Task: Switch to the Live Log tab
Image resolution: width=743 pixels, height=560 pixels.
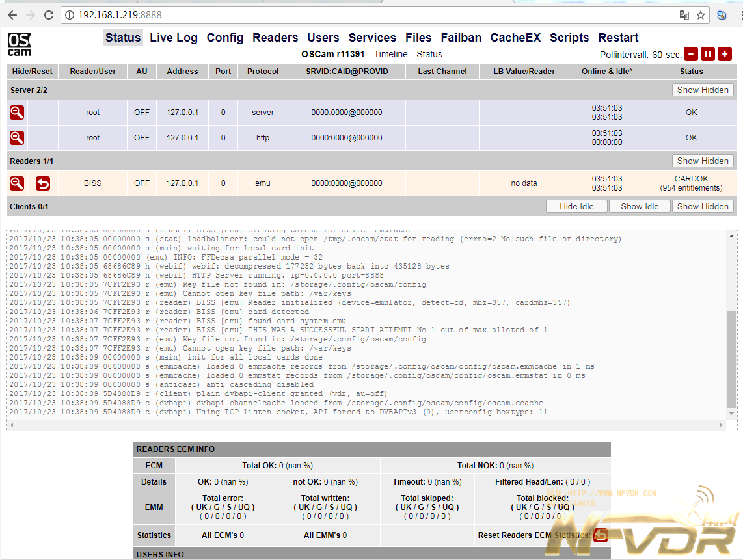Action: pyautogui.click(x=174, y=38)
